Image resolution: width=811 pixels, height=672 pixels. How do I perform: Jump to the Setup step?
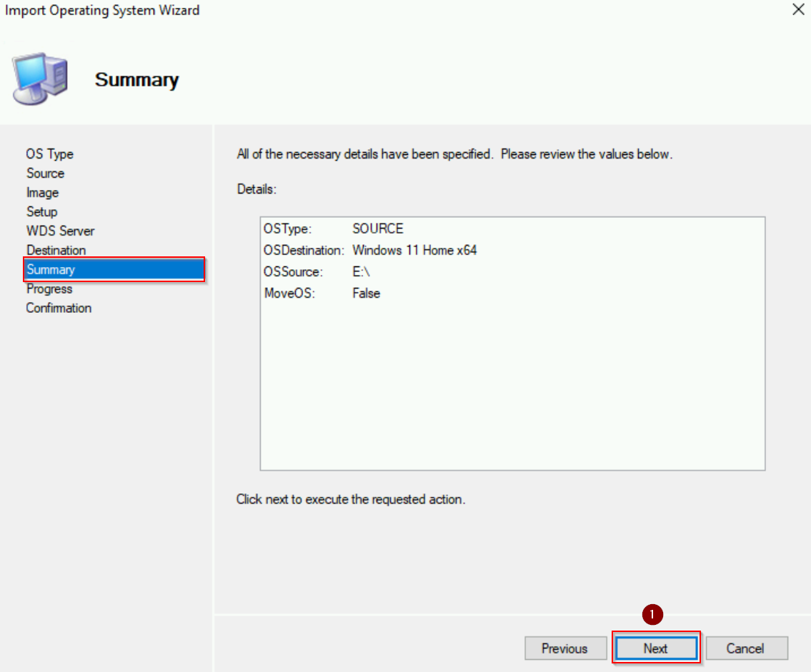point(41,212)
